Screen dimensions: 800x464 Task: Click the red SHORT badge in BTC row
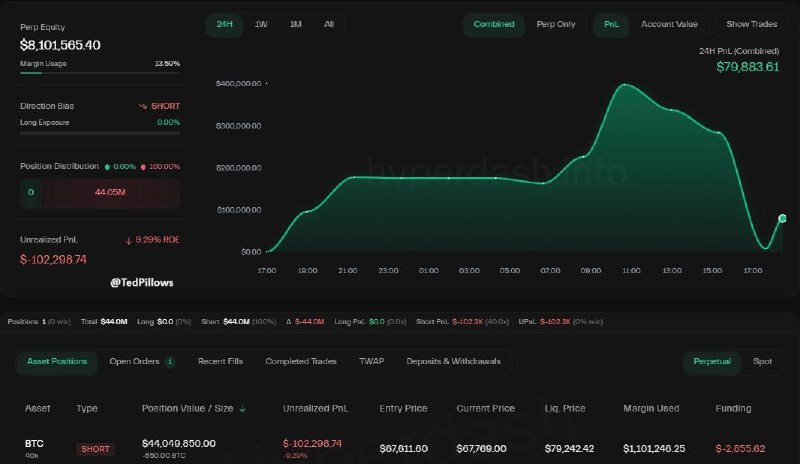(96, 449)
